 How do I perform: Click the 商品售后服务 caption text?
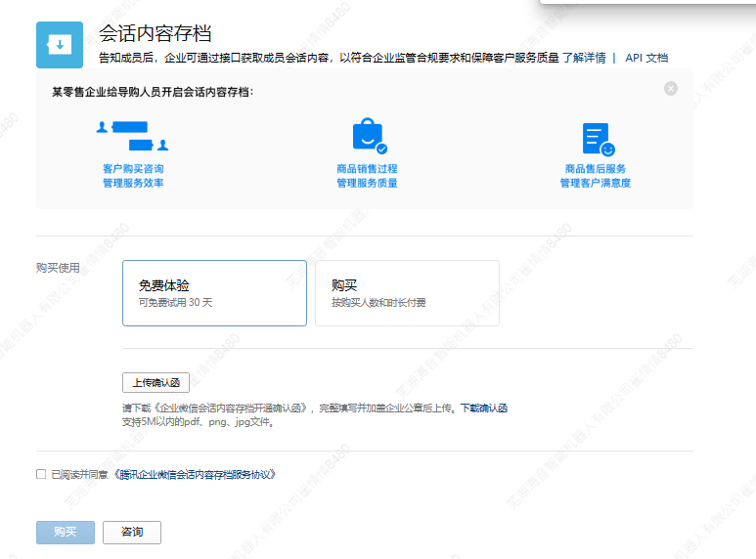coord(595,169)
